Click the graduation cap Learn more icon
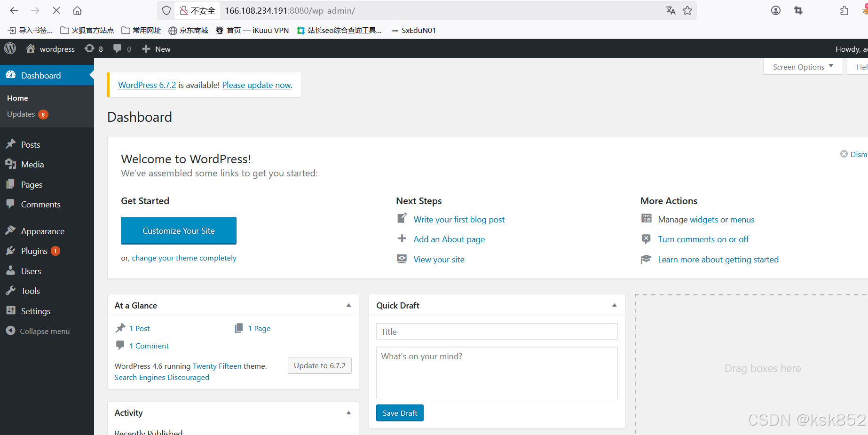 pos(646,259)
